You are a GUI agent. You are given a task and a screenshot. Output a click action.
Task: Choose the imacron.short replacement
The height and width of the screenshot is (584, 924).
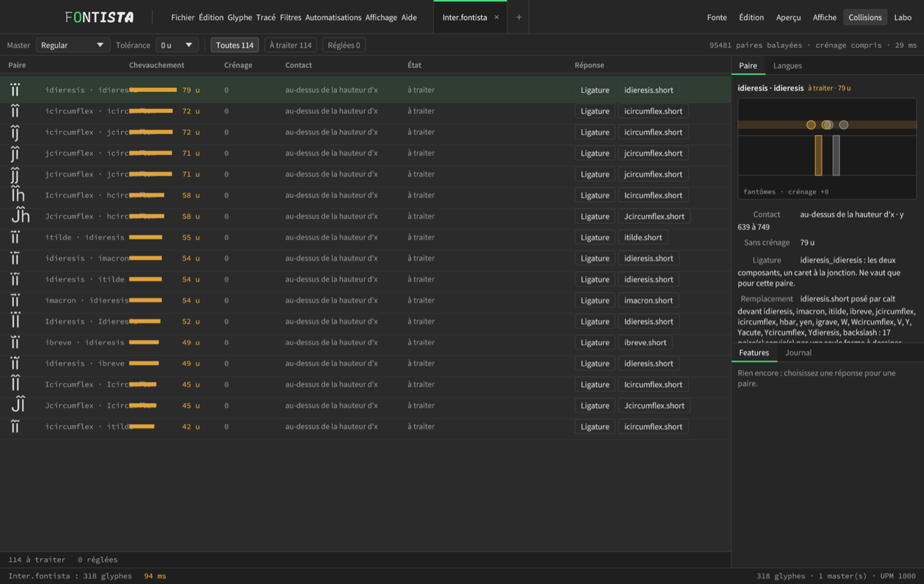click(x=648, y=300)
